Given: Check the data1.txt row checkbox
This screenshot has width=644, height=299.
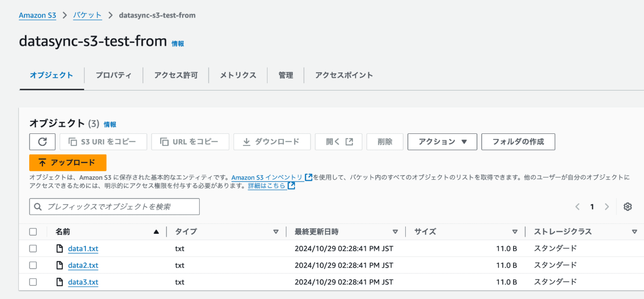Looking at the screenshot, I should (x=33, y=248).
